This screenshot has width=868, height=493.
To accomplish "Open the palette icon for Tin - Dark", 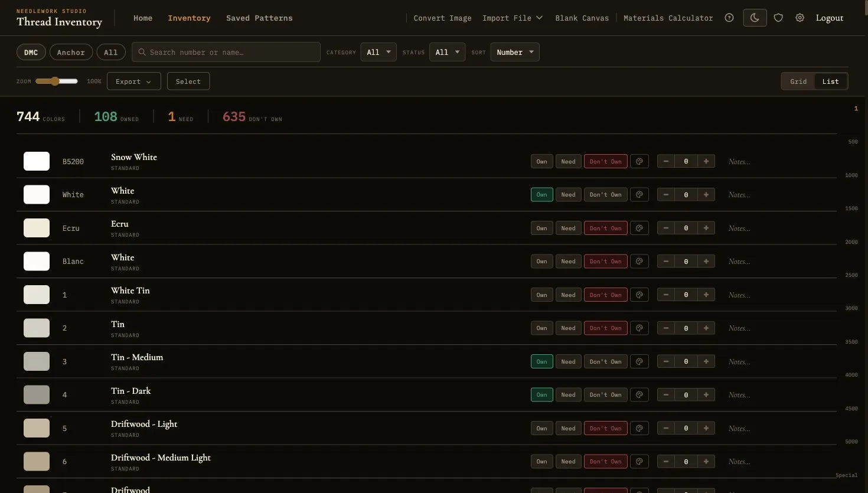I will click(x=639, y=394).
